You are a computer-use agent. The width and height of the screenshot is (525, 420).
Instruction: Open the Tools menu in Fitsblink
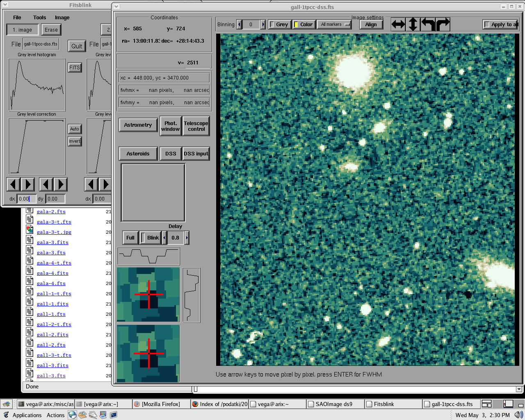[40, 18]
